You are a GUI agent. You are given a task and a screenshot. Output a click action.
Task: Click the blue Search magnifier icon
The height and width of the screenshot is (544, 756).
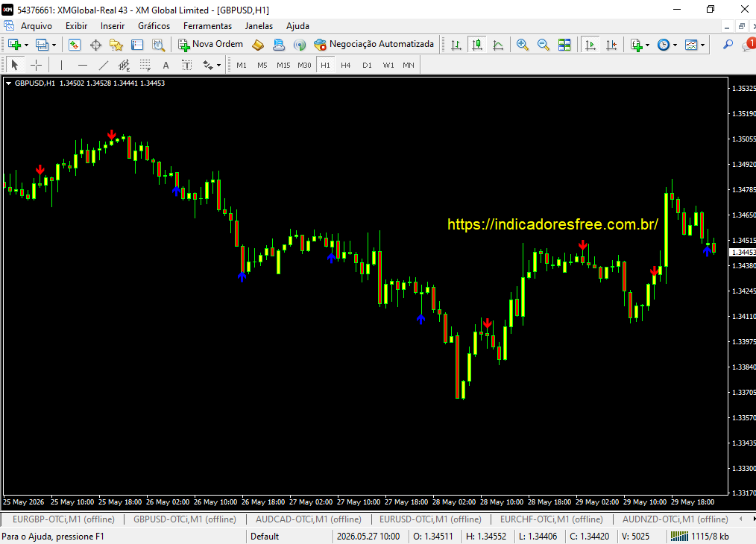click(728, 45)
